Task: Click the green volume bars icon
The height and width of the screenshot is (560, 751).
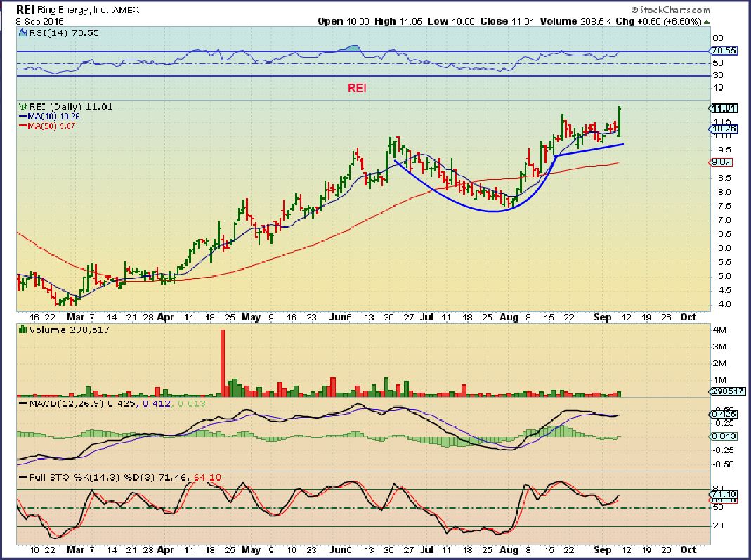Action: pyautogui.click(x=20, y=328)
